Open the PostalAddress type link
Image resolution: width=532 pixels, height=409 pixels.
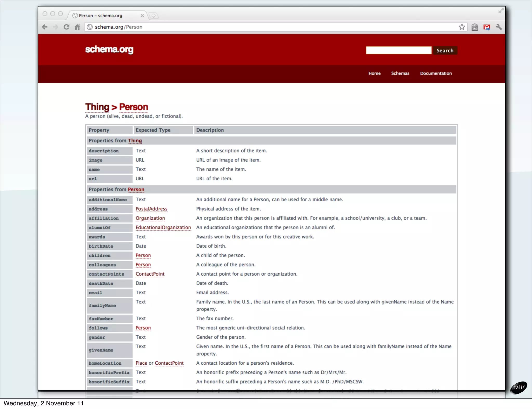pos(151,209)
